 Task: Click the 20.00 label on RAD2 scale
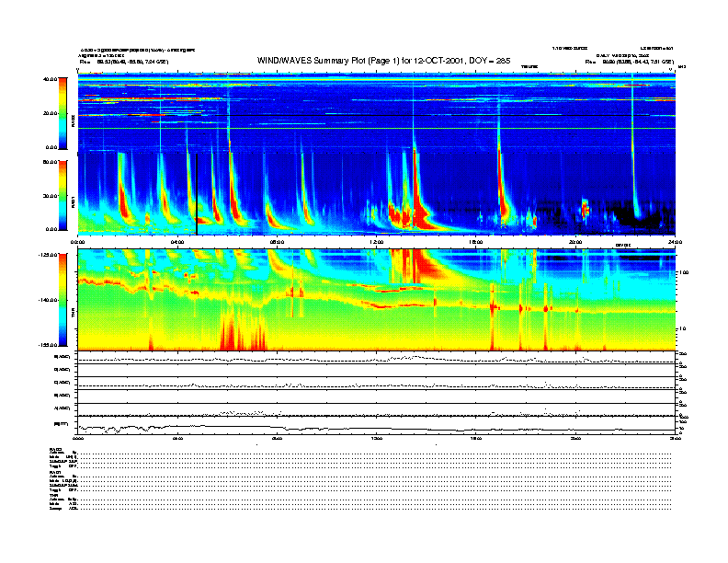tap(51, 113)
